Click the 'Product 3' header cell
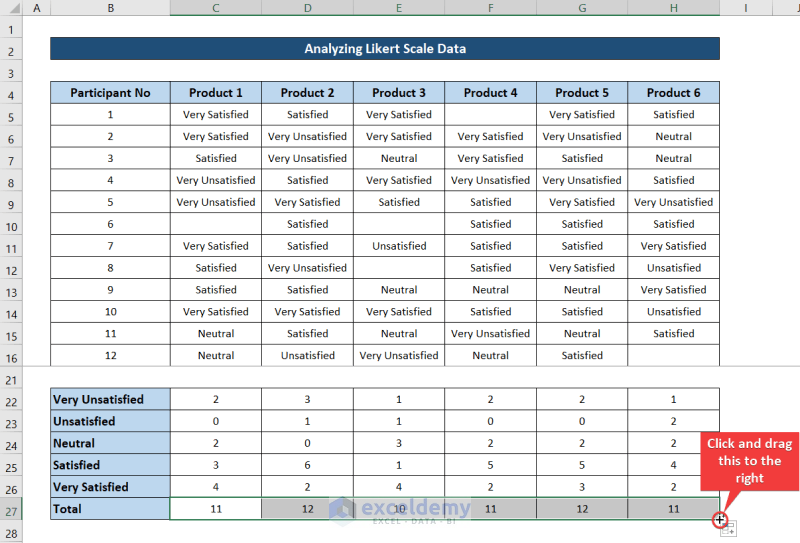The height and width of the screenshot is (543, 800). click(399, 93)
